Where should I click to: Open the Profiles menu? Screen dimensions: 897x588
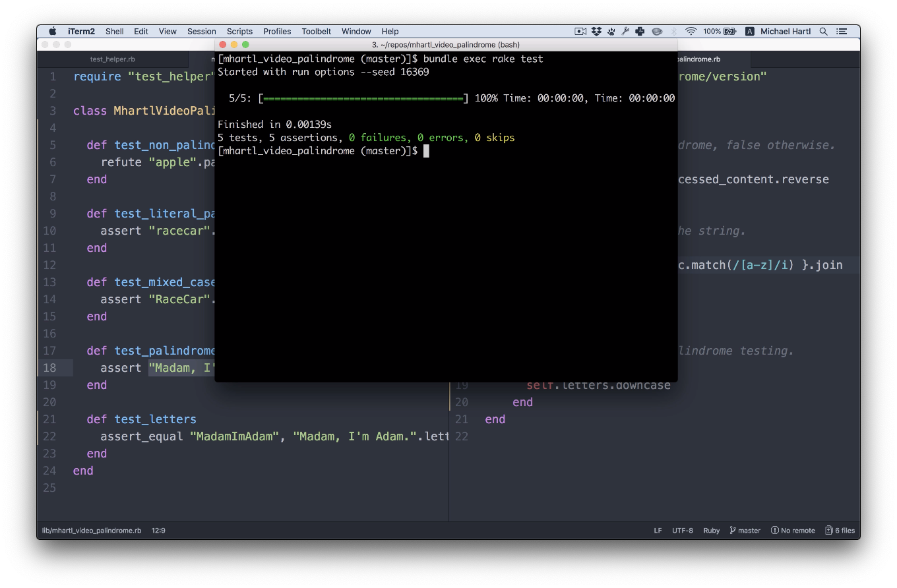(277, 31)
